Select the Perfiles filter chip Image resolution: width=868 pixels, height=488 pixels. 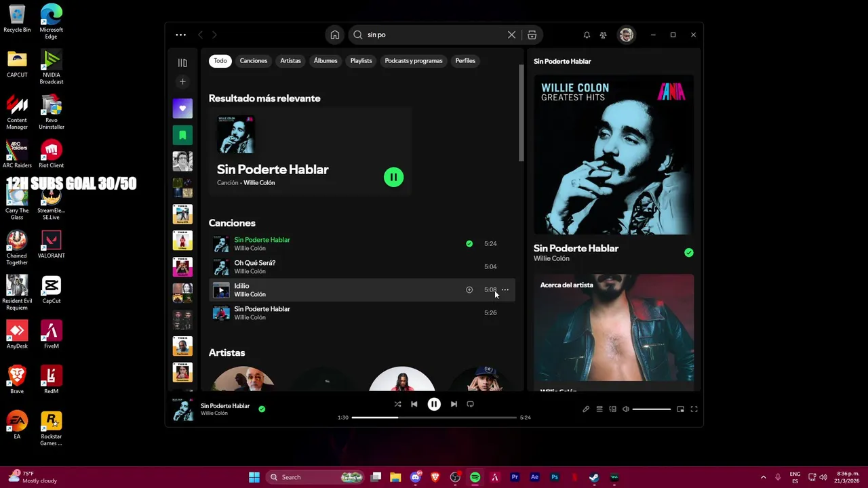[x=465, y=61]
